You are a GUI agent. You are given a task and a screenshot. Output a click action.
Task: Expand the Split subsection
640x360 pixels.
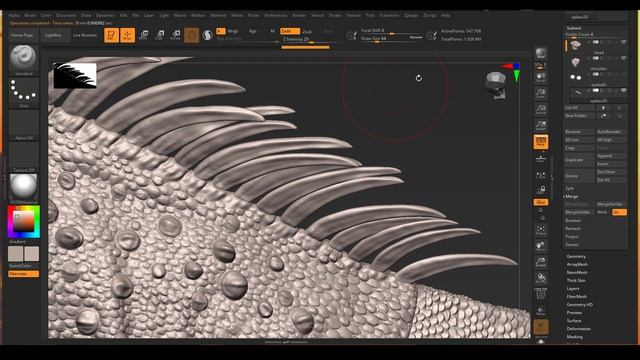[569, 188]
